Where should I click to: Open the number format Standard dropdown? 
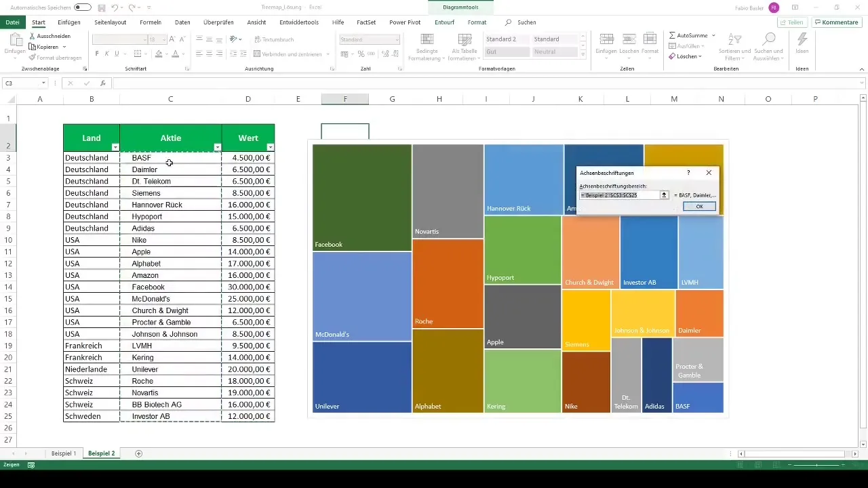(397, 39)
